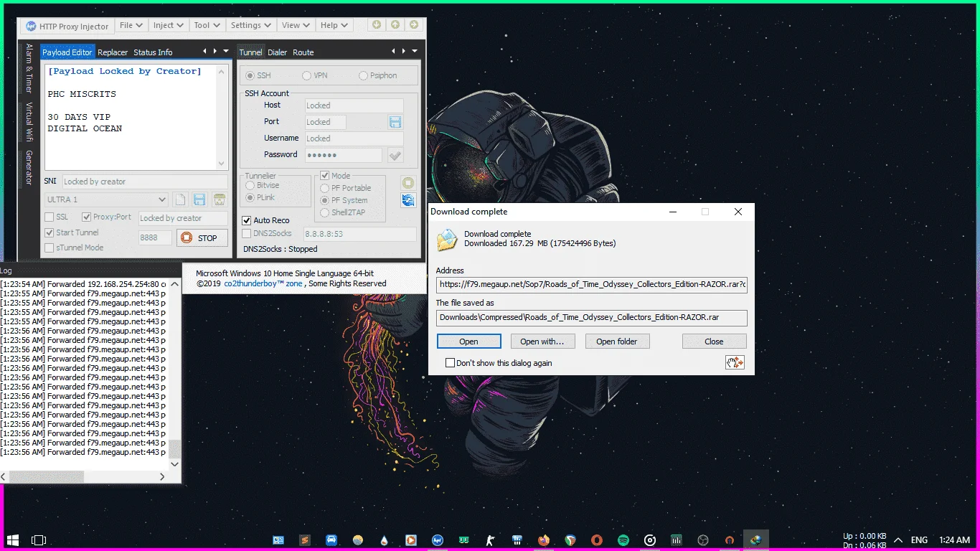Open the View dropdown menu
The image size is (980, 551).
[x=296, y=25]
